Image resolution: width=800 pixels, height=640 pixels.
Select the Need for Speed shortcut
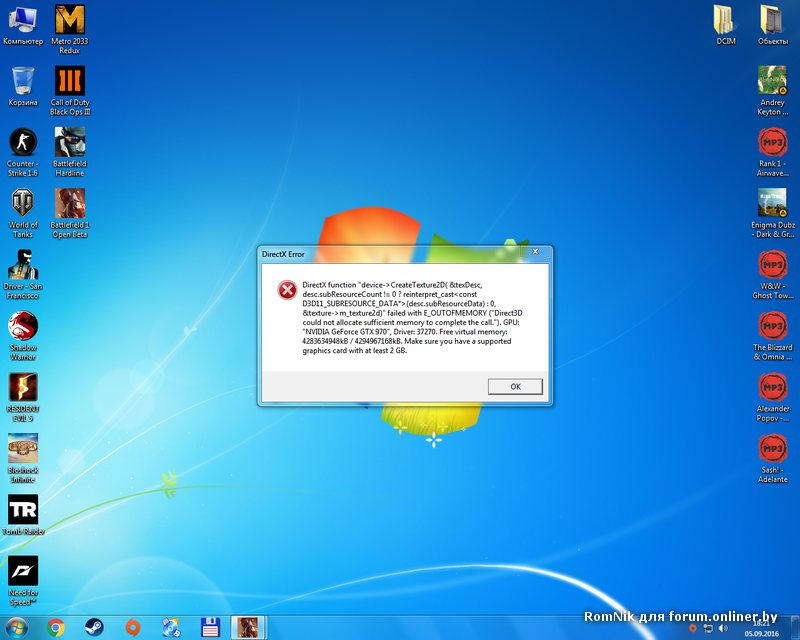coord(23,581)
